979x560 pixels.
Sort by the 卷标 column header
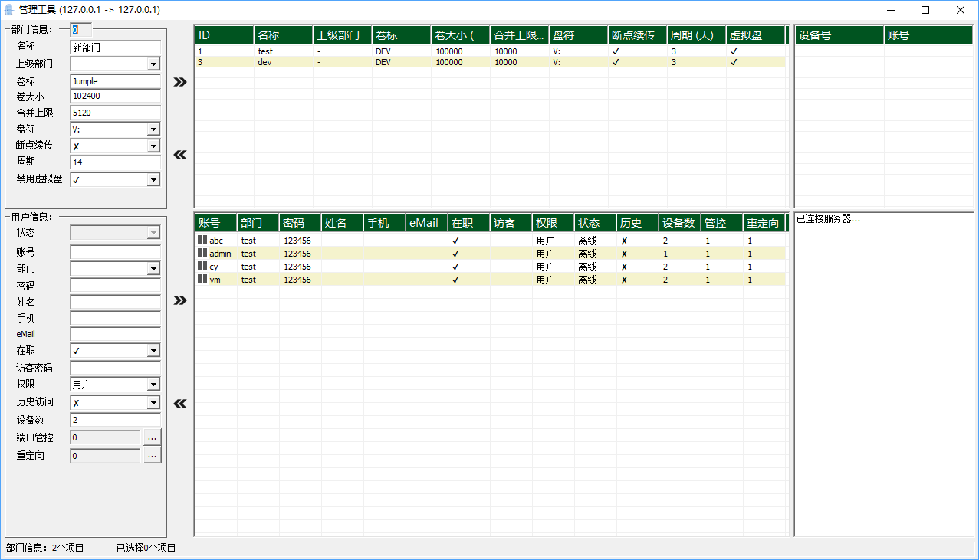[x=401, y=35]
